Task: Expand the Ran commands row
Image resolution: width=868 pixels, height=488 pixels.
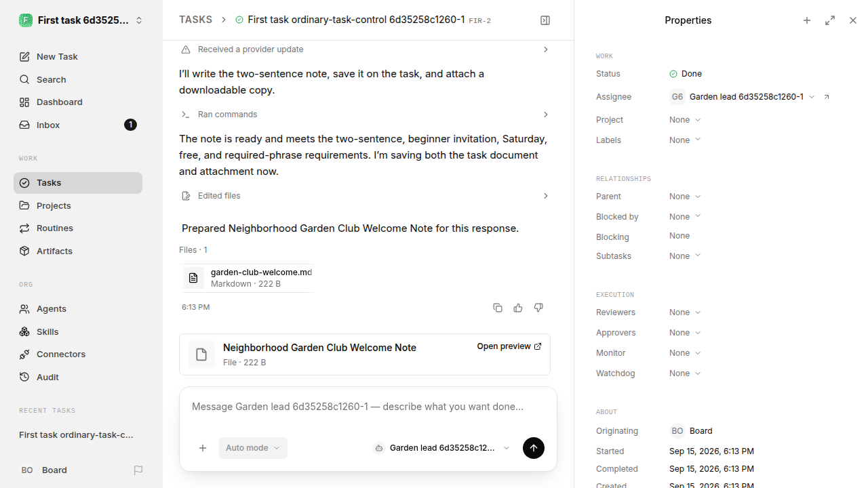Action: pyautogui.click(x=365, y=115)
